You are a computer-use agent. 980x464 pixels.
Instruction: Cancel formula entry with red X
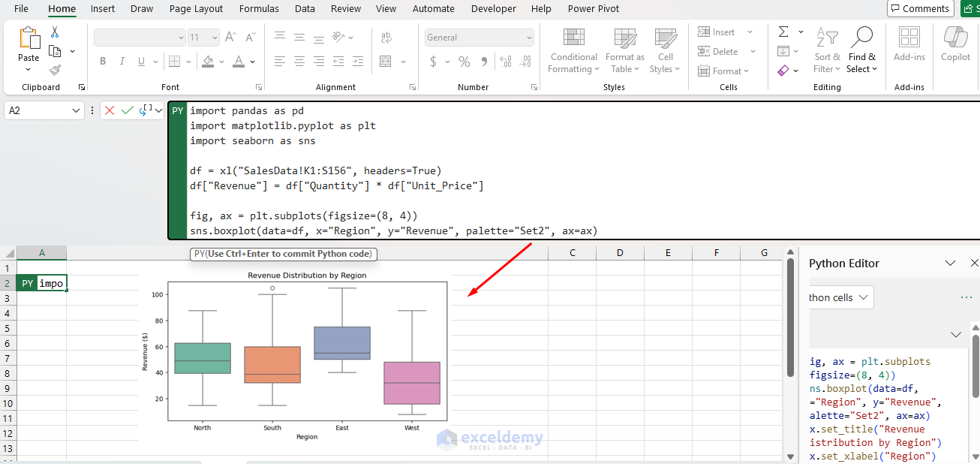[110, 110]
